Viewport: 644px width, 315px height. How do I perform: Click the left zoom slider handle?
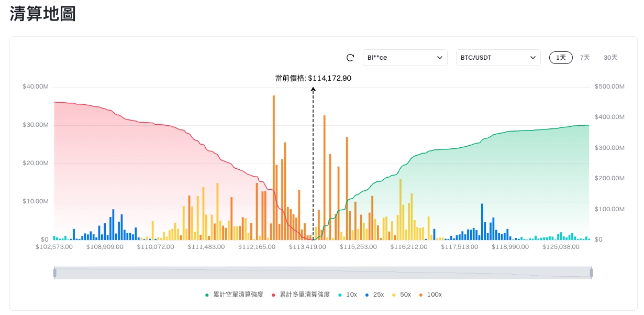point(54,273)
